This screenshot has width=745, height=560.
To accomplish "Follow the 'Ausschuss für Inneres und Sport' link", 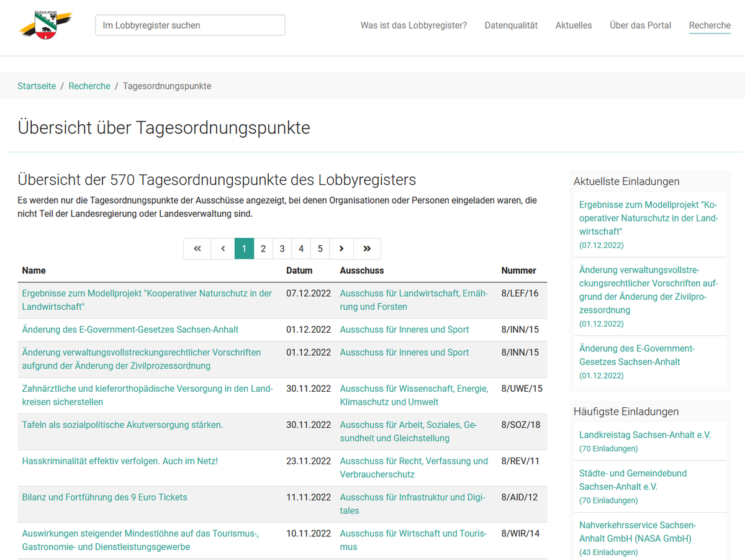I will pos(404,329).
